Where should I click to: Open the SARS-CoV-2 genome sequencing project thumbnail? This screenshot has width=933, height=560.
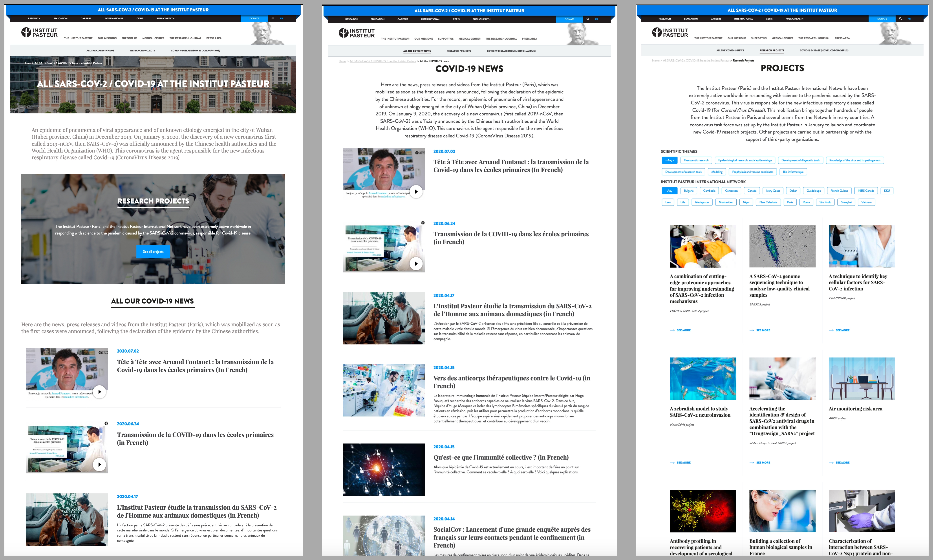(782, 246)
